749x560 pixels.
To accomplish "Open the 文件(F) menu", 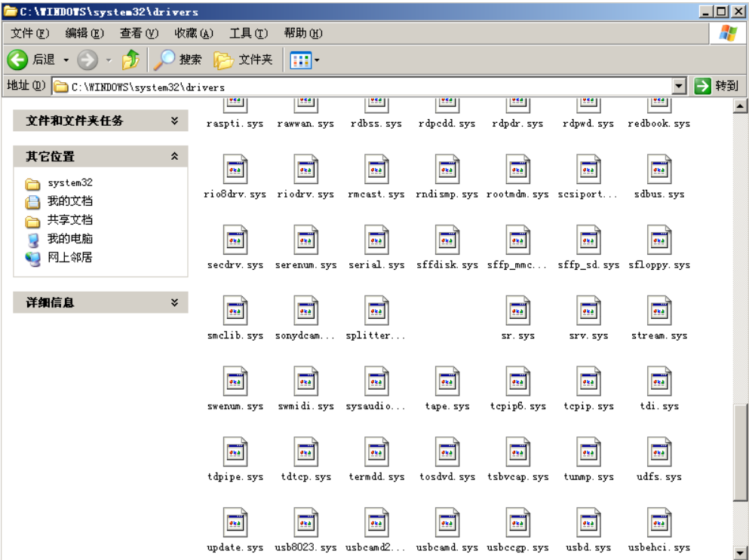I will pos(29,33).
